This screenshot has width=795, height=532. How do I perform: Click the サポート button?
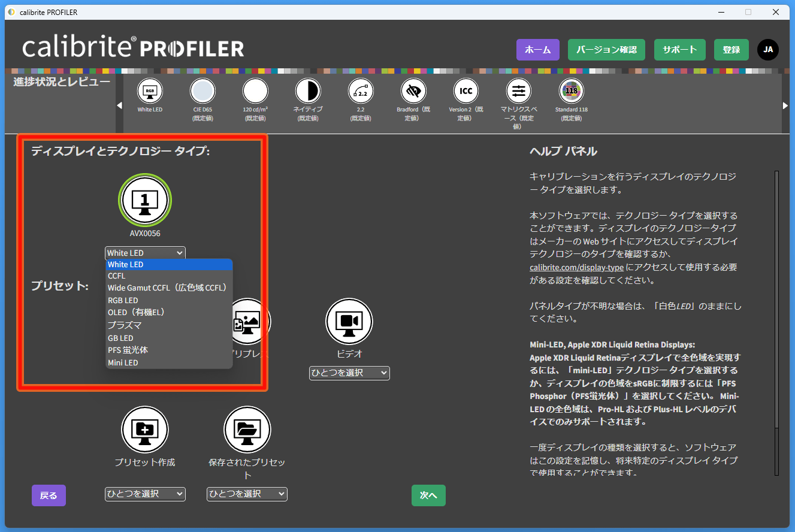click(680, 50)
